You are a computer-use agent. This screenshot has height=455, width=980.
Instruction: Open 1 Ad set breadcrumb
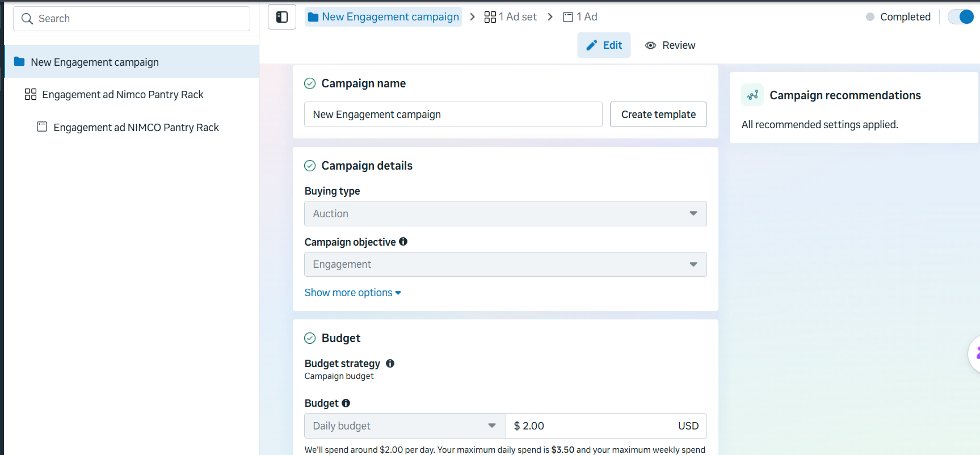511,17
